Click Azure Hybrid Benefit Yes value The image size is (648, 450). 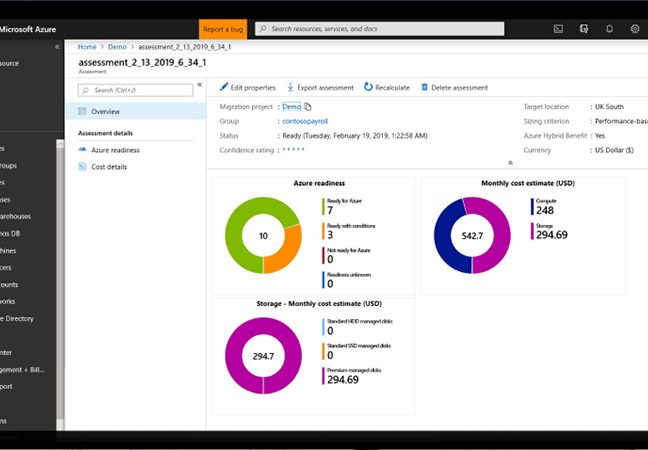coord(600,136)
